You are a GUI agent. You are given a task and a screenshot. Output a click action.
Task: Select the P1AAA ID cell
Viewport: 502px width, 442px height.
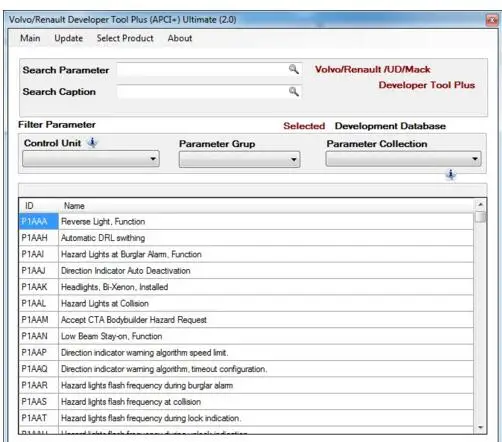click(39, 222)
